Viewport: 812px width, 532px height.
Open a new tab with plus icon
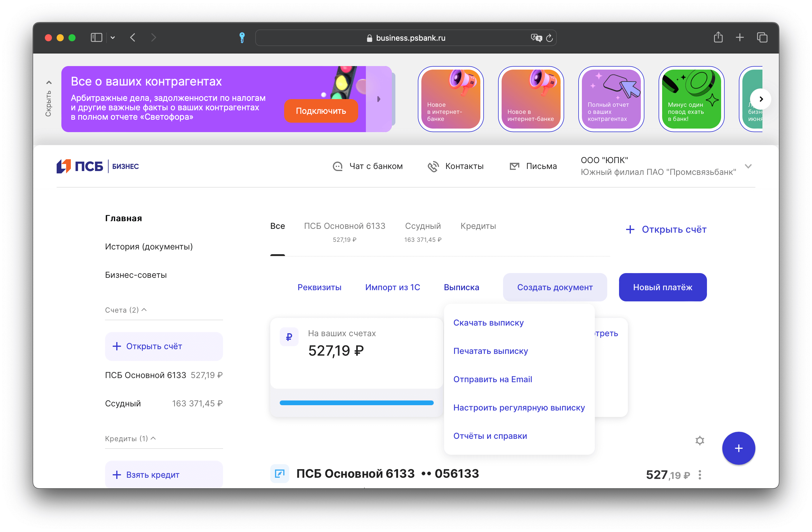point(740,37)
